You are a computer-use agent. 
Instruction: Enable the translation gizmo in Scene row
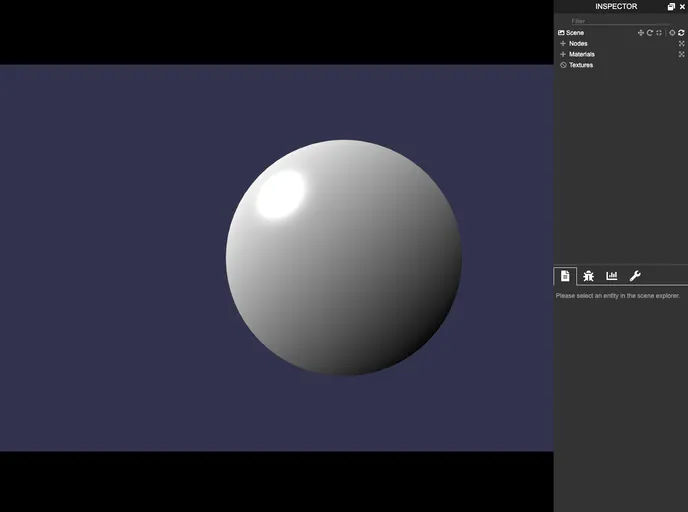(x=641, y=33)
